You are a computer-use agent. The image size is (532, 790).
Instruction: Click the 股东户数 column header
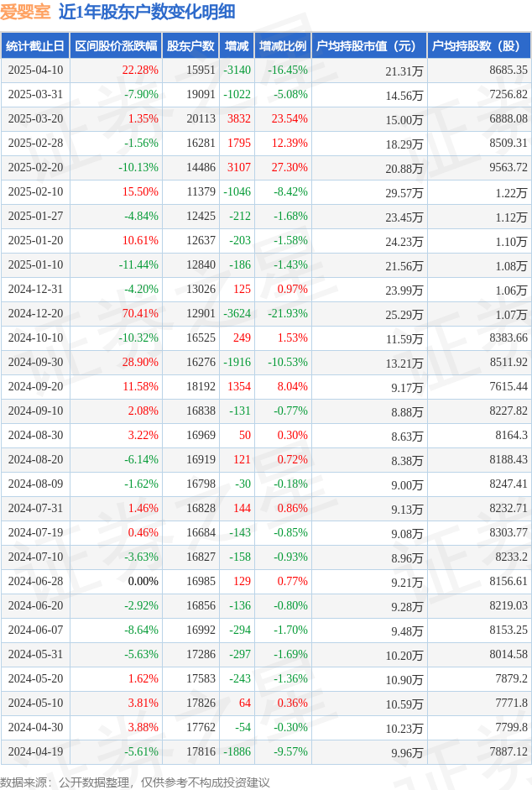pyautogui.click(x=190, y=46)
